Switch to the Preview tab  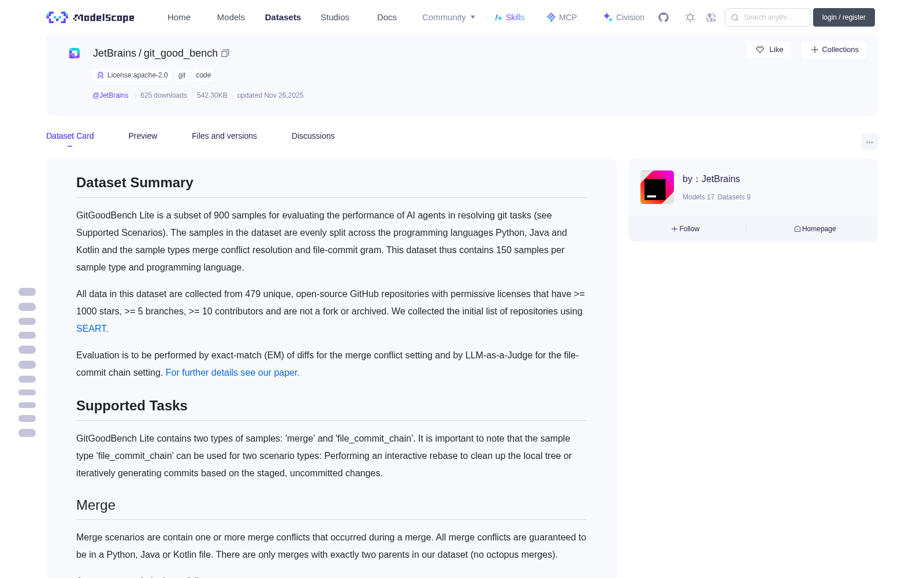point(143,136)
